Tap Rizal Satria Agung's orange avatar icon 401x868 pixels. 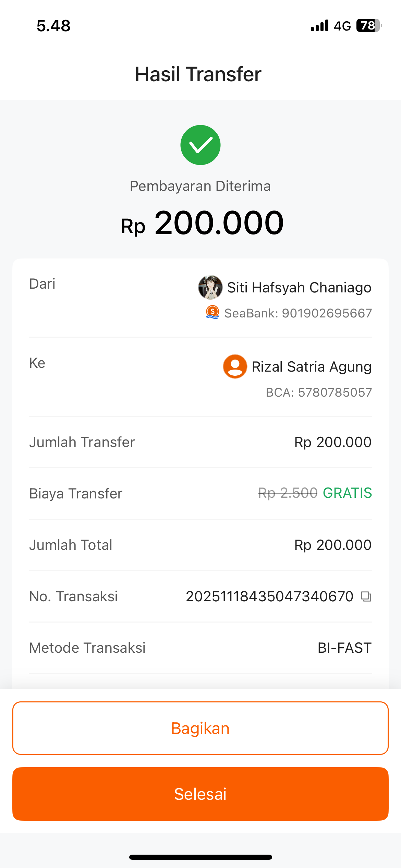pos(235,366)
